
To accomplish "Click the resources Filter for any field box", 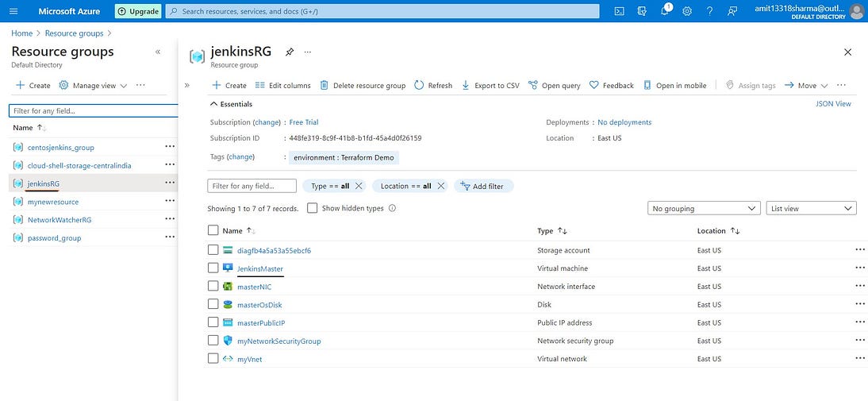I will (252, 186).
